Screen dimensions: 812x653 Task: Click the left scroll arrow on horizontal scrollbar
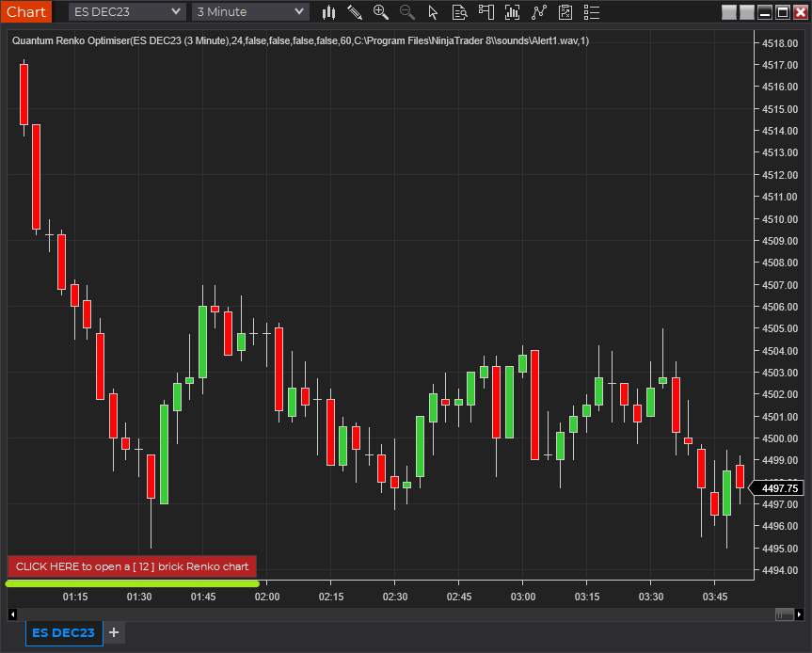(x=13, y=614)
